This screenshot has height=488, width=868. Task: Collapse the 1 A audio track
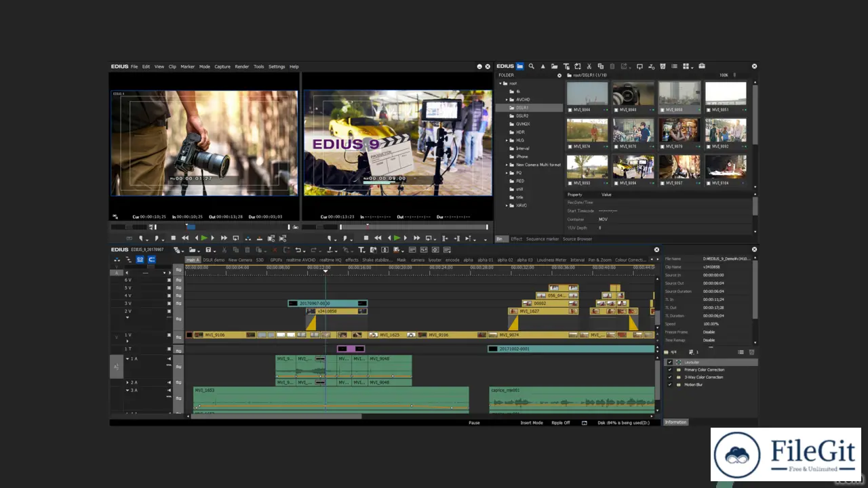pos(127,359)
